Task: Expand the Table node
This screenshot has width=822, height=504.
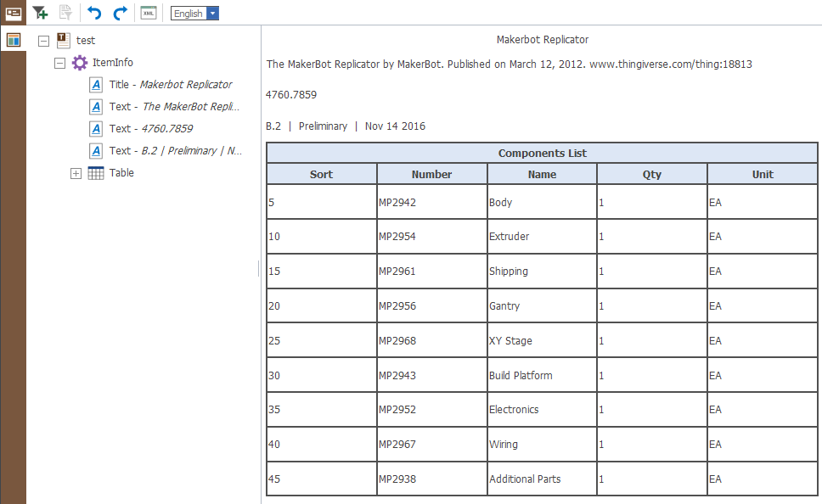Action: pos(76,173)
